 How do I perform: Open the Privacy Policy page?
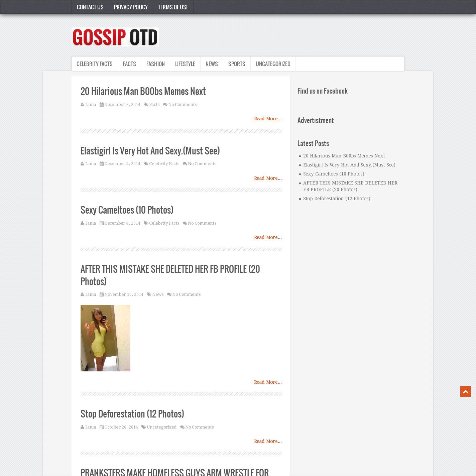tap(131, 7)
